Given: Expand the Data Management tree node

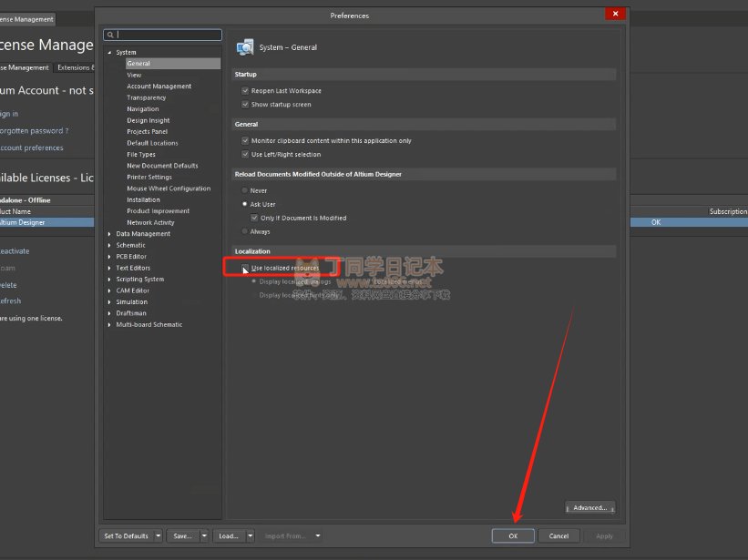Looking at the screenshot, I should tap(109, 234).
